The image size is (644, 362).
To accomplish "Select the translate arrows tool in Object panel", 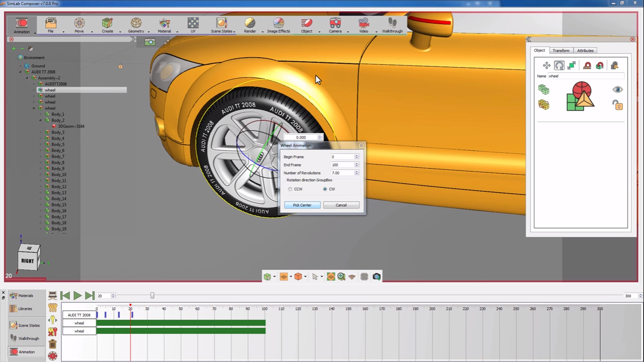I will click(546, 66).
